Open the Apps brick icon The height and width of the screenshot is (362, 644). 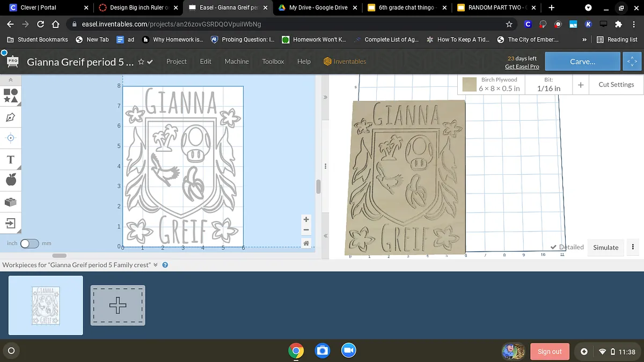pyautogui.click(x=11, y=202)
